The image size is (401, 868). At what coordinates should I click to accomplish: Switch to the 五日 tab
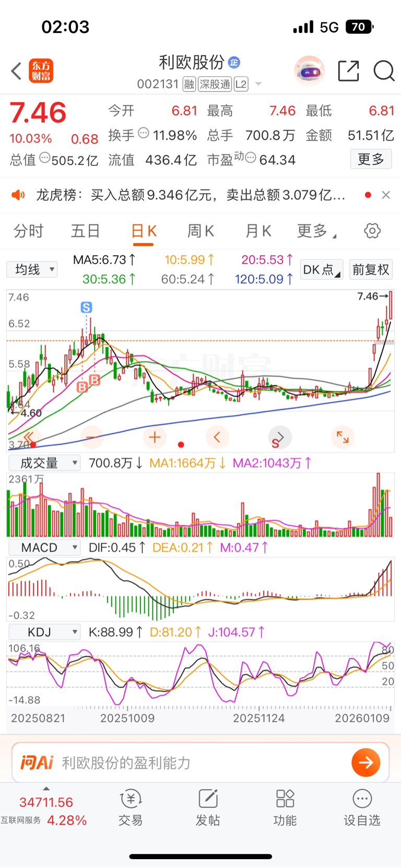[x=86, y=231]
